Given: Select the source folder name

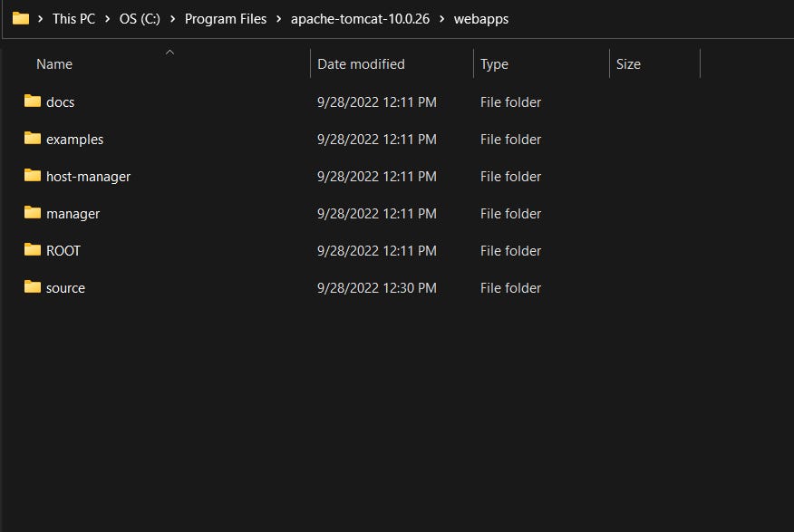Looking at the screenshot, I should pyautogui.click(x=66, y=288).
